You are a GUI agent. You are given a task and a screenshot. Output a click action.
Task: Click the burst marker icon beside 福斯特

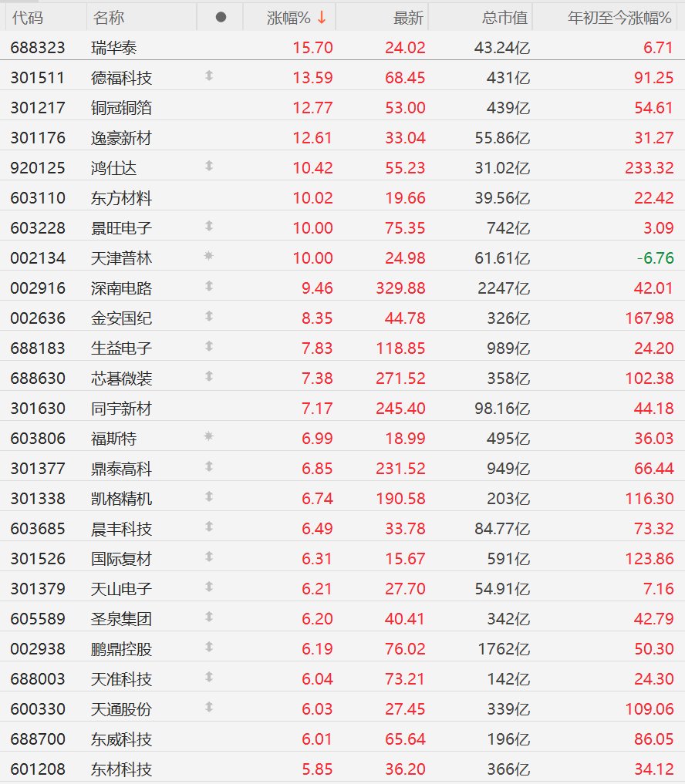coord(209,436)
